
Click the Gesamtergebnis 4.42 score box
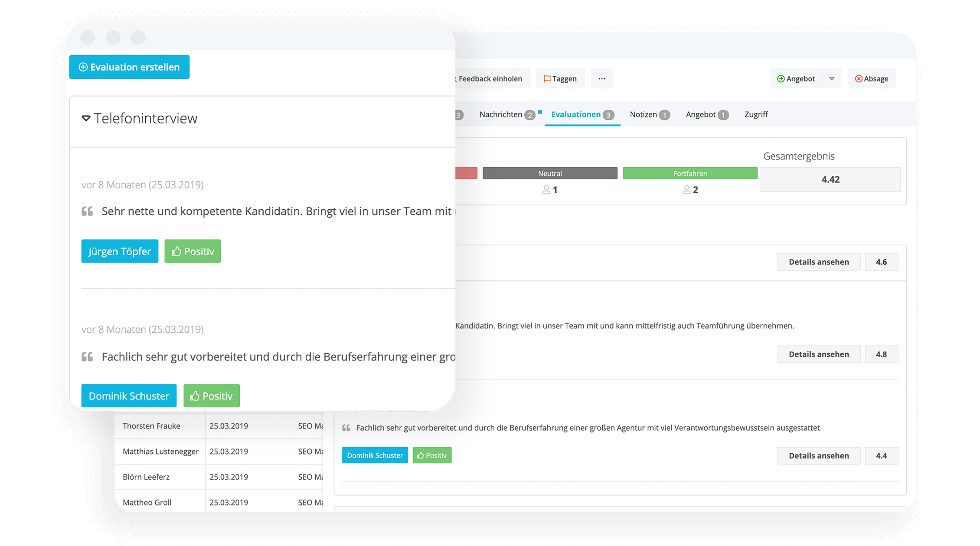click(x=830, y=179)
